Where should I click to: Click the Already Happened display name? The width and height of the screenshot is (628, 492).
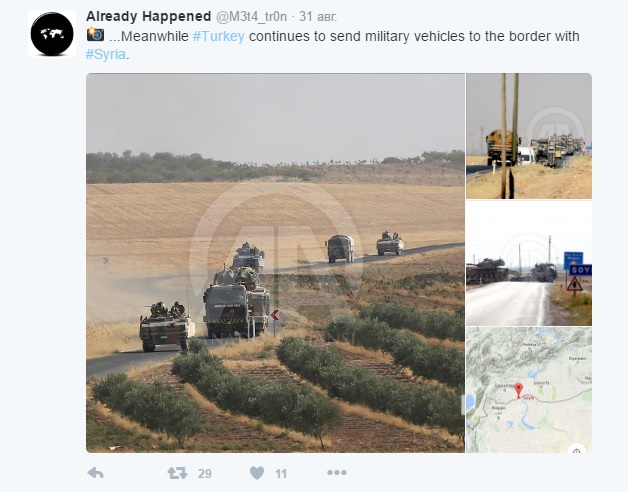pyautogui.click(x=149, y=16)
